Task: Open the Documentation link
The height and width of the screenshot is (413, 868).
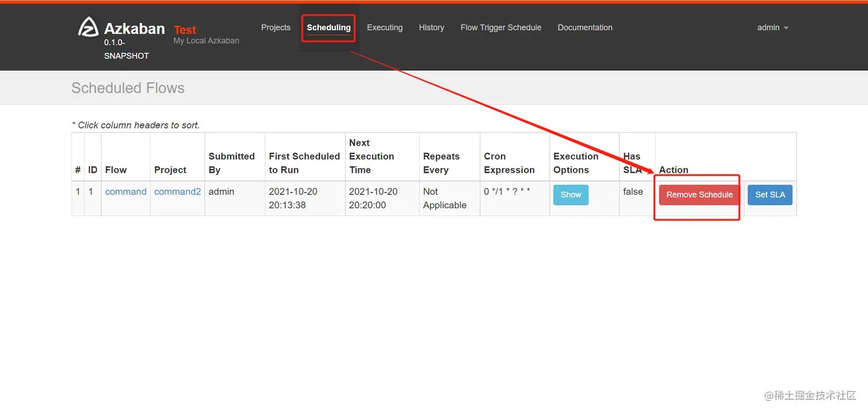Action: (x=585, y=28)
